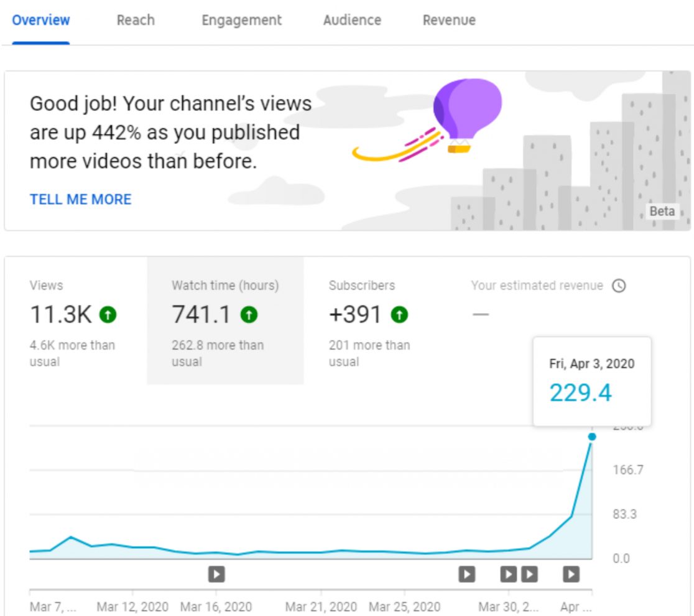Click the highlighted Apr 3 data point
The height and width of the screenshot is (616, 694).
coord(591,437)
